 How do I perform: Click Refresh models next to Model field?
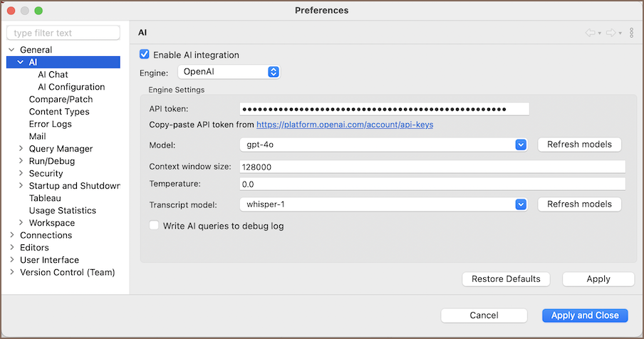(x=579, y=145)
